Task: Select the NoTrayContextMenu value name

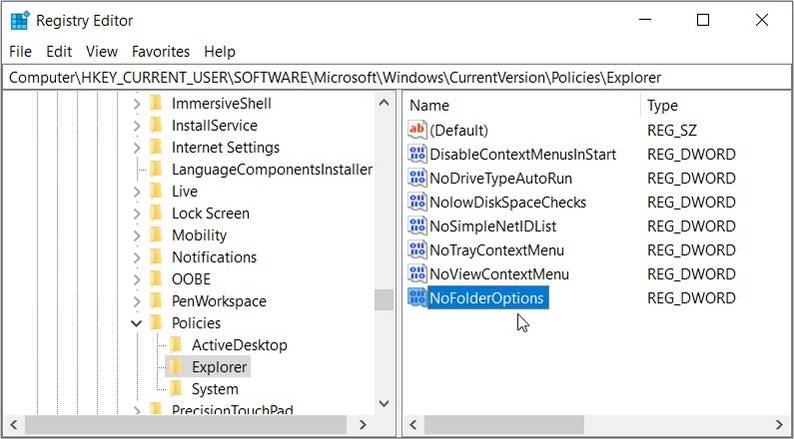Action: coord(496,250)
